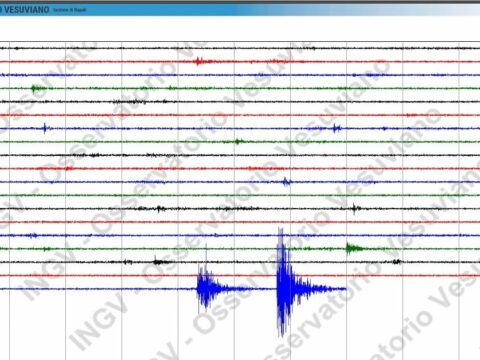Click the black burst at the right of the seventeenth trace
This screenshot has height=360, width=480.
(397, 262)
